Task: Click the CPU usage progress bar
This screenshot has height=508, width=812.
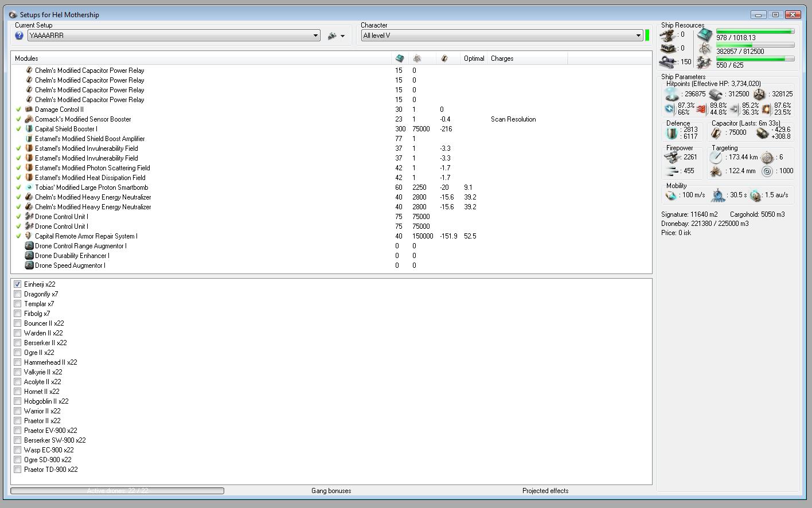Action: [755, 32]
